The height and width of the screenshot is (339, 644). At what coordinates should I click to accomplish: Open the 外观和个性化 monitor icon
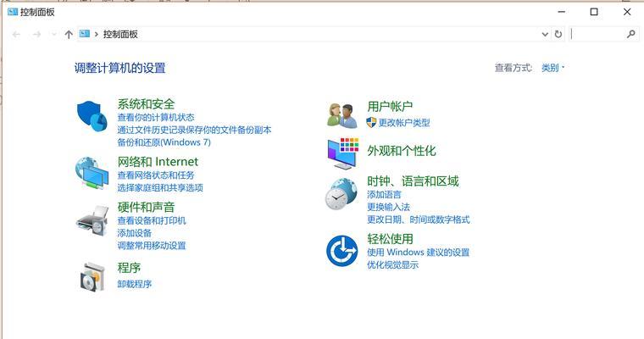pos(343,153)
